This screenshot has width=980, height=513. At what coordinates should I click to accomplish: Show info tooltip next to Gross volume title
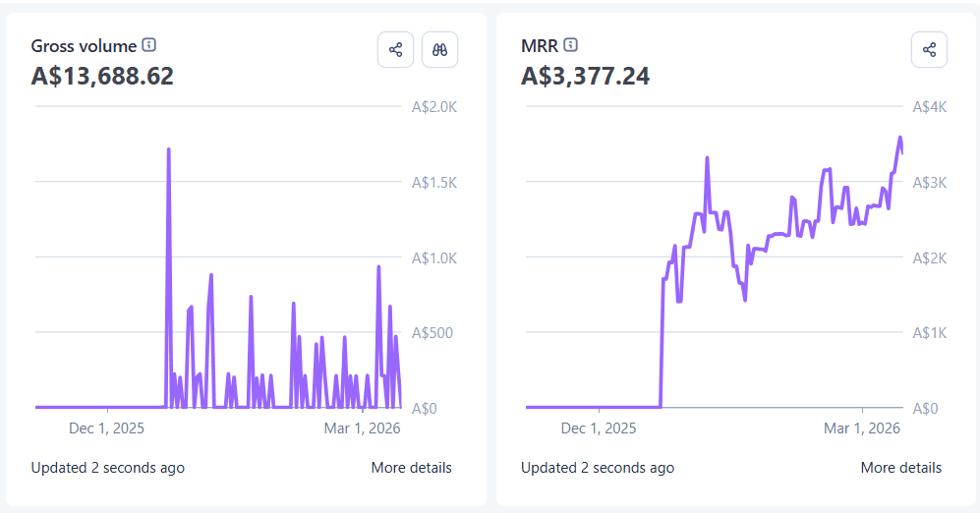(x=148, y=45)
